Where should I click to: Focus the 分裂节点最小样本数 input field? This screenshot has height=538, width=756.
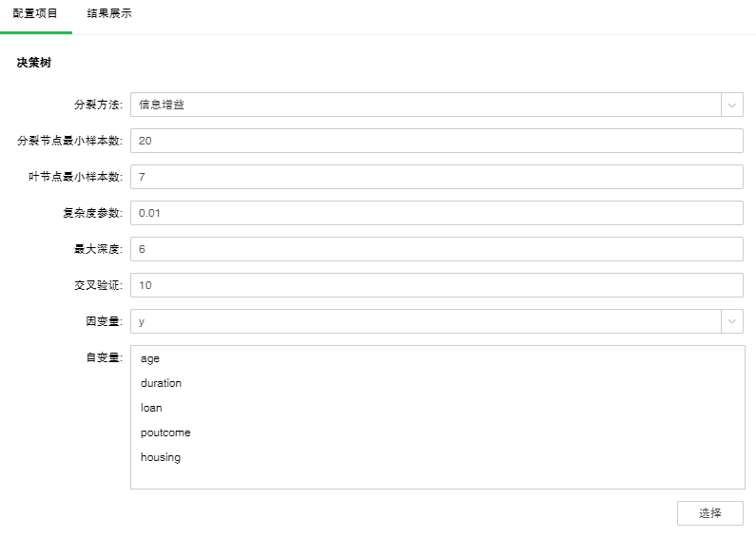click(436, 141)
